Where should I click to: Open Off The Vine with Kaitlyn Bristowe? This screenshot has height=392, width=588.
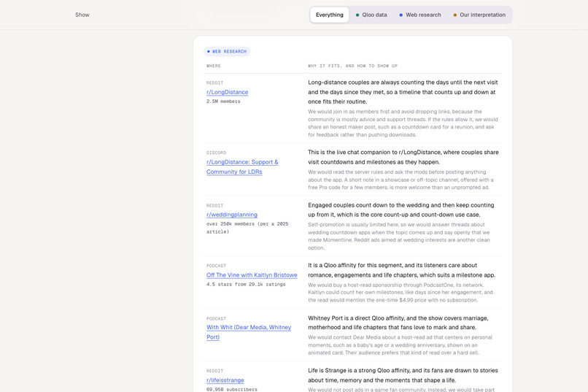click(252, 275)
